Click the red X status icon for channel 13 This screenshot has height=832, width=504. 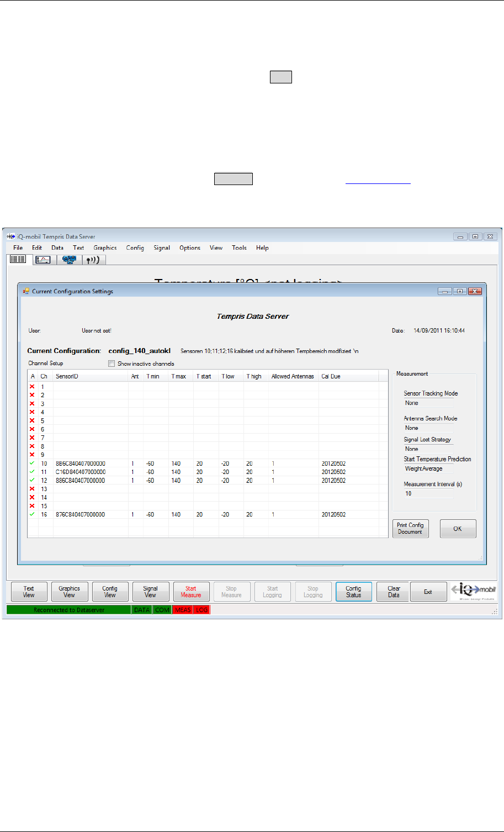point(32,489)
